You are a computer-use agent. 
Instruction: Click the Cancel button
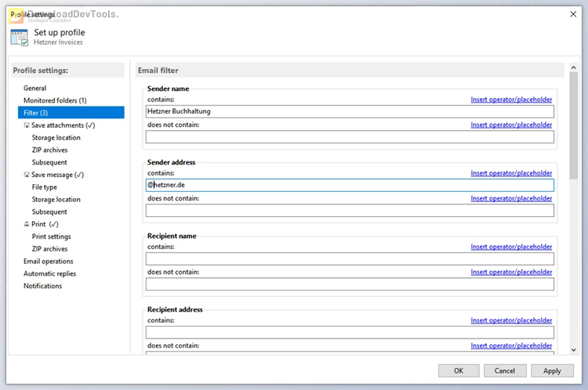click(505, 370)
